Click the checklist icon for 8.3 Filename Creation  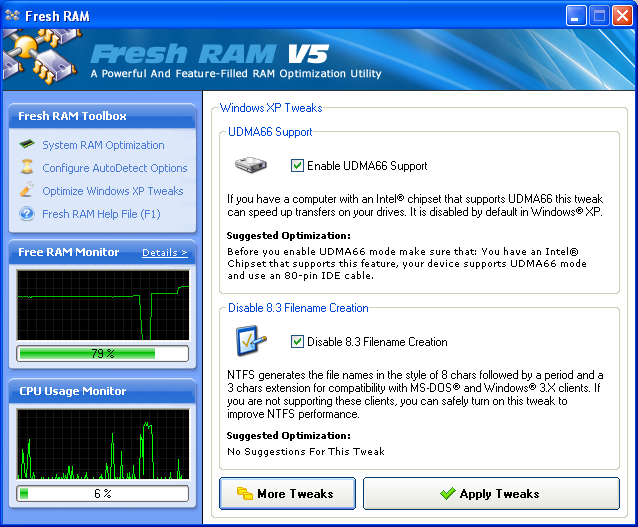coord(250,342)
